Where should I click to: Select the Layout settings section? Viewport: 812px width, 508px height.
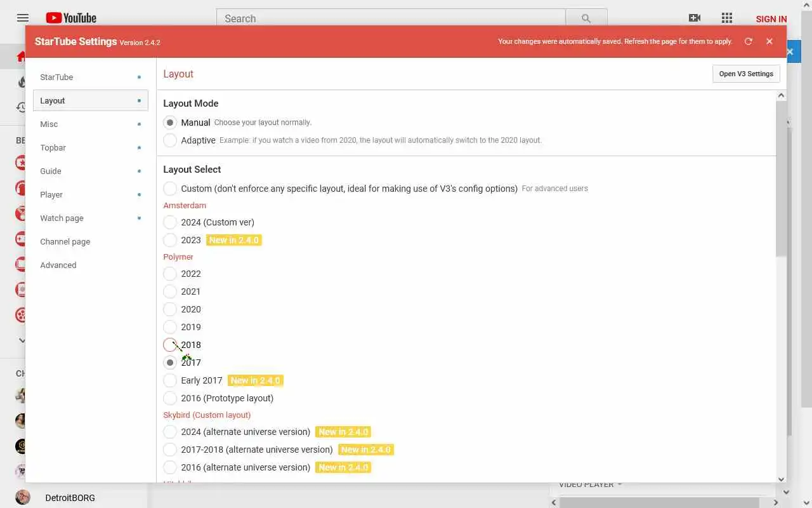tap(91, 100)
